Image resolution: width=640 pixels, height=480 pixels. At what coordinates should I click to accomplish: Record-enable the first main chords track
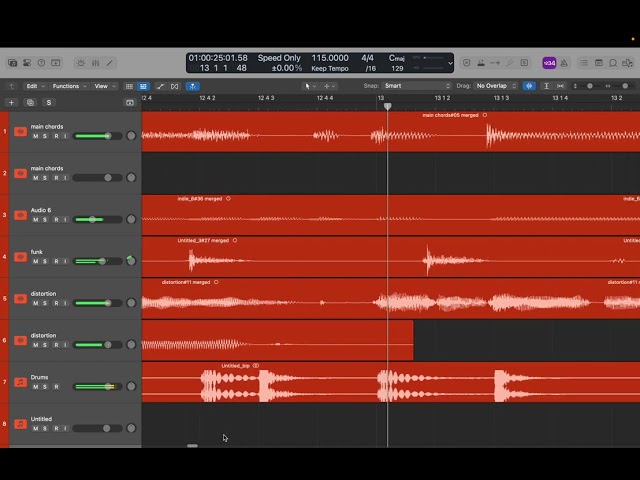pyautogui.click(x=55, y=136)
